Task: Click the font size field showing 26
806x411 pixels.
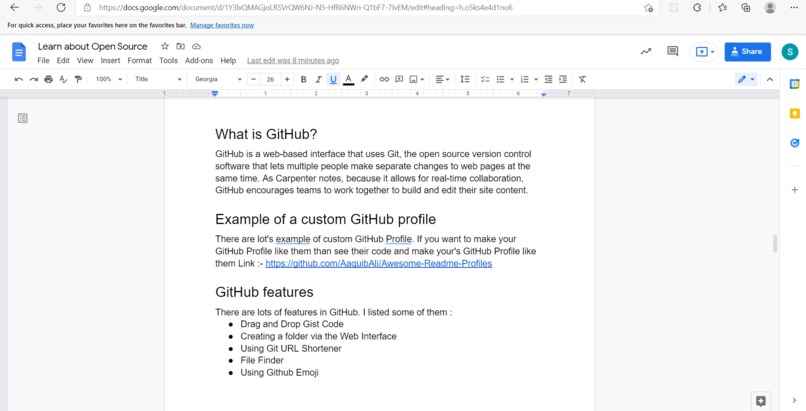Action: pos(270,79)
